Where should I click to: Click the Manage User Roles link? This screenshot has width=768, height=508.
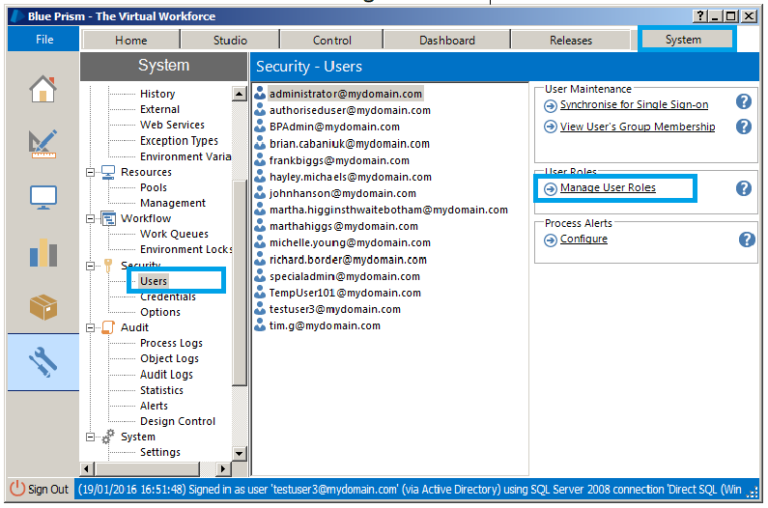tap(607, 187)
